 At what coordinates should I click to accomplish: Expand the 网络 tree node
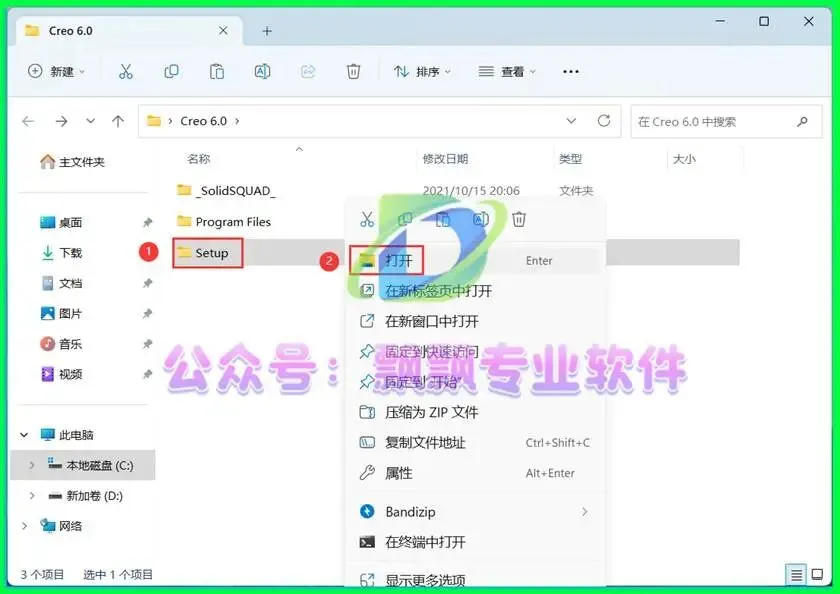[24, 526]
